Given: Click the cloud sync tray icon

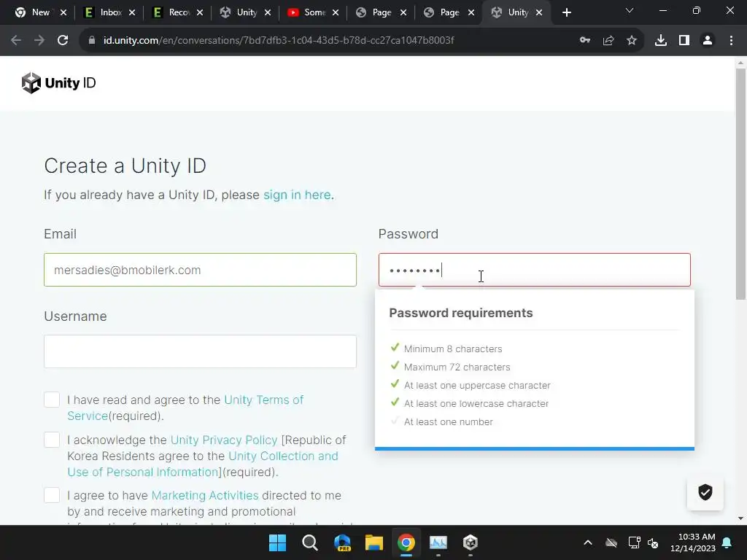Looking at the screenshot, I should [611, 542].
